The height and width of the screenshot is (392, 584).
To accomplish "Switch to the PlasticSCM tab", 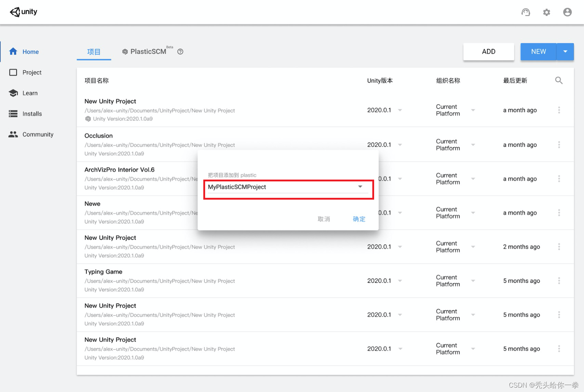I will coord(148,51).
